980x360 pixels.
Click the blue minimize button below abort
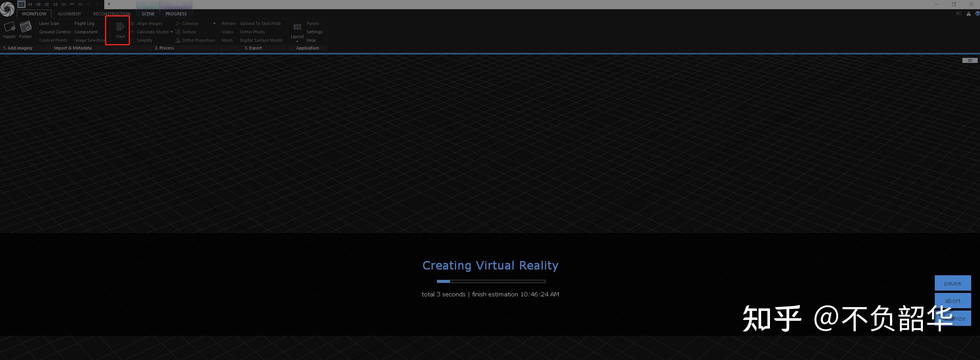click(x=953, y=318)
